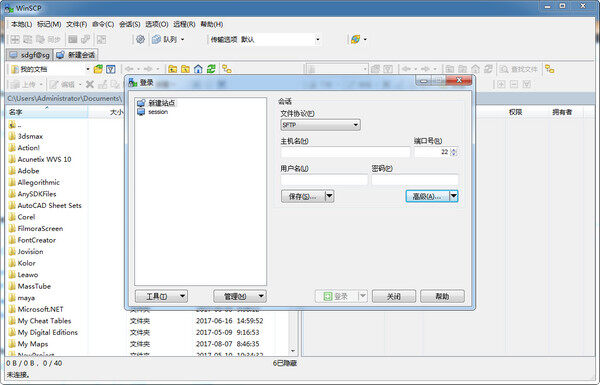The height and width of the screenshot is (385, 600).
Task: Switch to the sdgf@sg session tab
Action: (29, 55)
